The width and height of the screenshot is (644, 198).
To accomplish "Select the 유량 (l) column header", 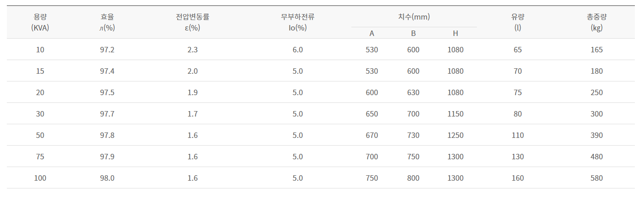I will [517, 22].
